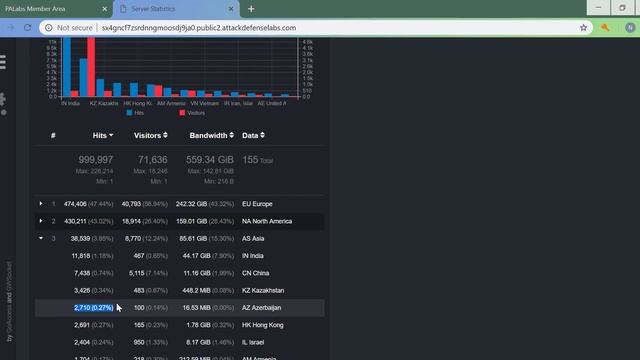The height and width of the screenshot is (360, 640).
Task: Click the 242.32 GiB bandwidth value
Action: click(x=191, y=204)
